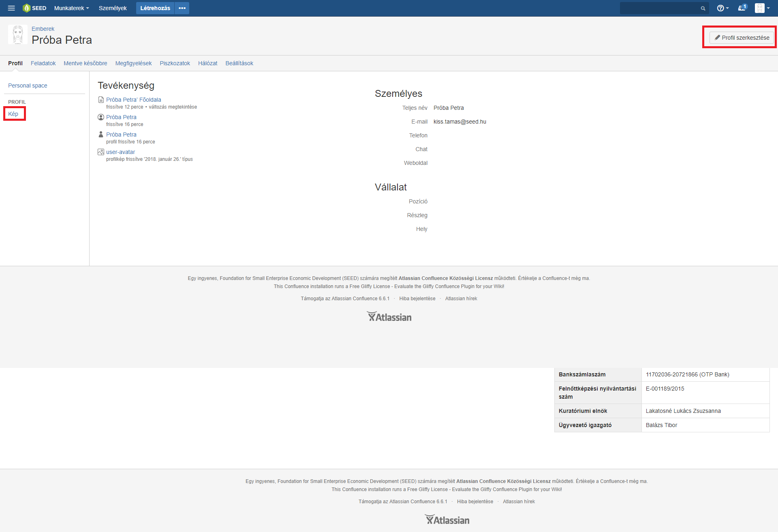The width and height of the screenshot is (778, 532).
Task: Open the notifications icon with badge
Action: pyautogui.click(x=742, y=8)
